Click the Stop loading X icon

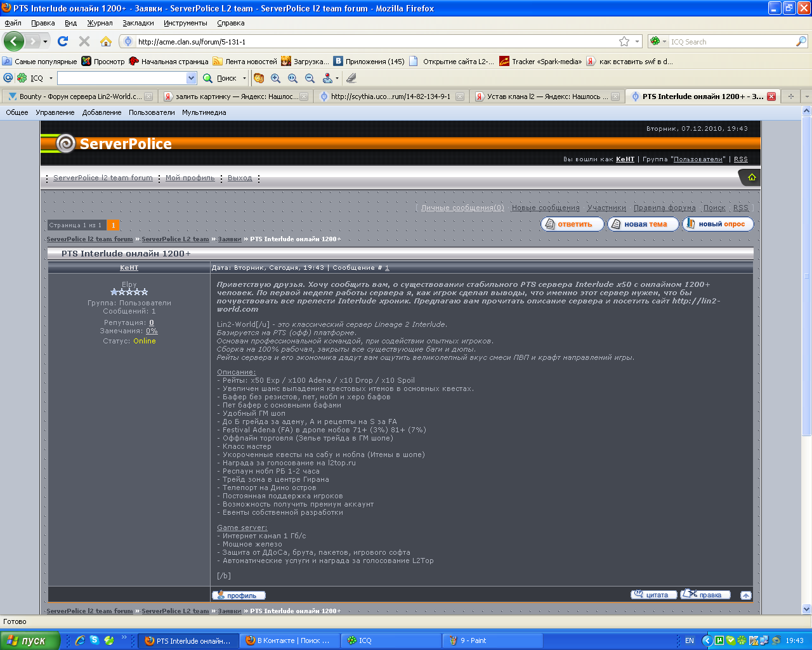[x=84, y=41]
